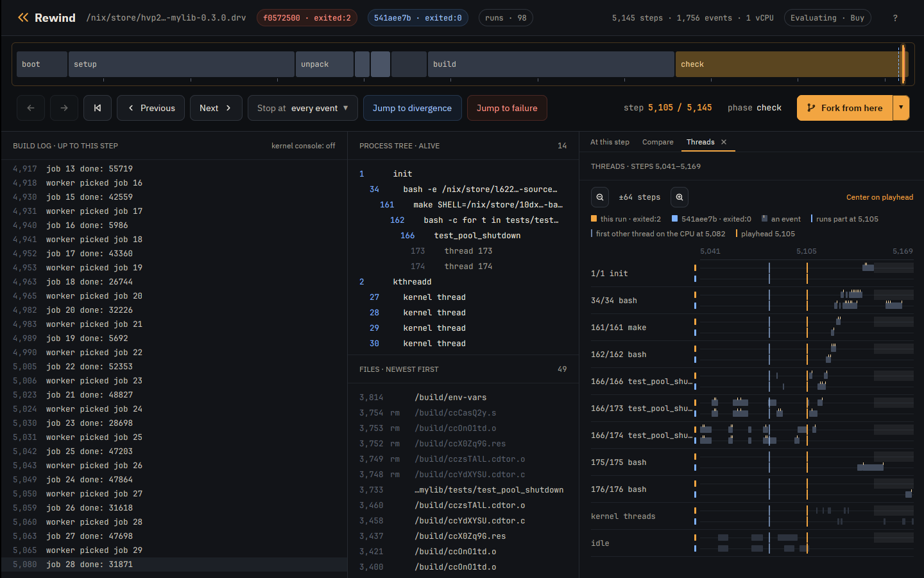Toggle kernel console off setting
924x578 pixels.
[303, 146]
